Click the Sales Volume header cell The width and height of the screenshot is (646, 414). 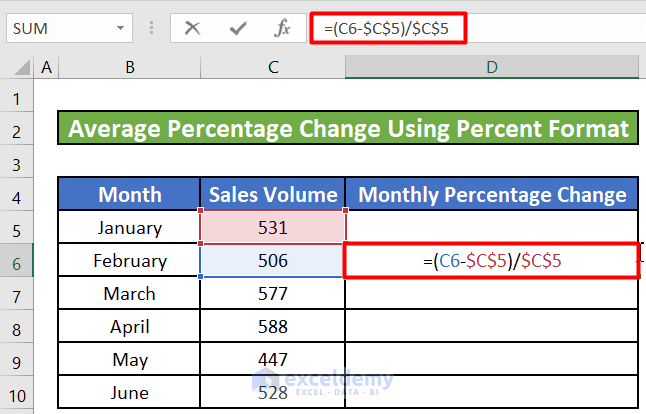pyautogui.click(x=273, y=195)
